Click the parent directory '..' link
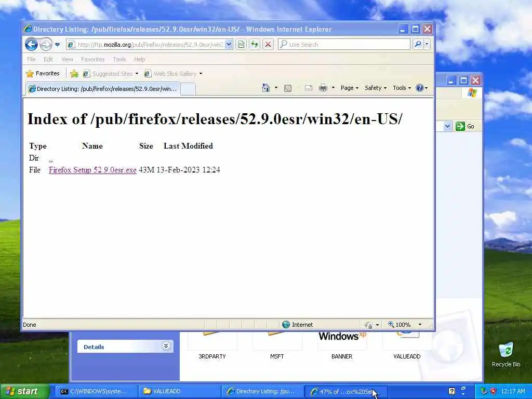The width and height of the screenshot is (532, 399). pyautogui.click(x=51, y=158)
